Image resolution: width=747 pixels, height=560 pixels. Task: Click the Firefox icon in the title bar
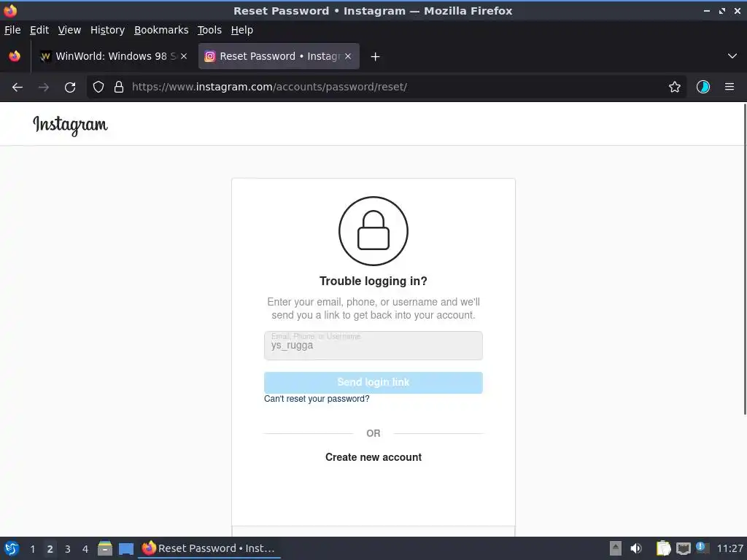coord(10,10)
